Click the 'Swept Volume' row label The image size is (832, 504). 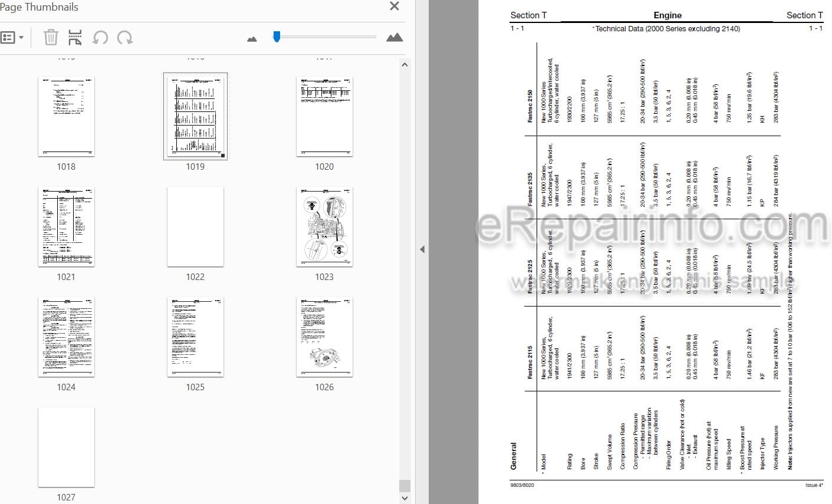point(609,452)
